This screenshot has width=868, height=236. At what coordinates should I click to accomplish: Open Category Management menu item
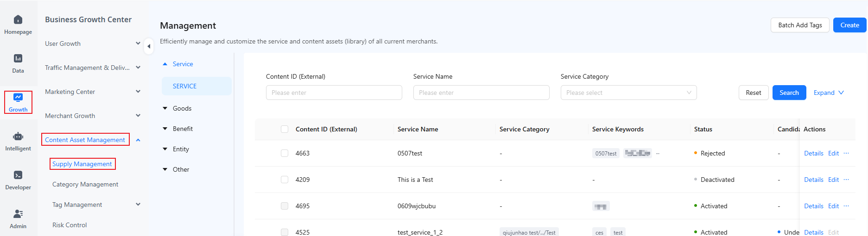[x=85, y=184]
